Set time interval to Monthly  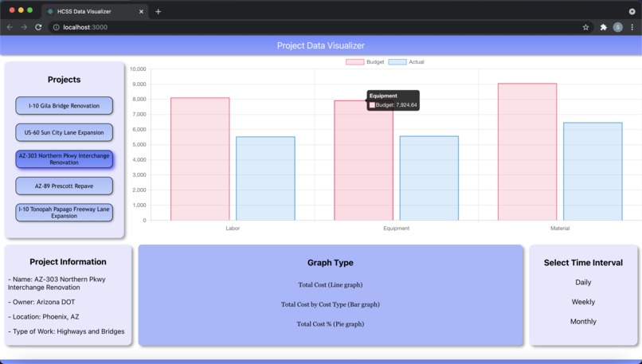[583, 322]
